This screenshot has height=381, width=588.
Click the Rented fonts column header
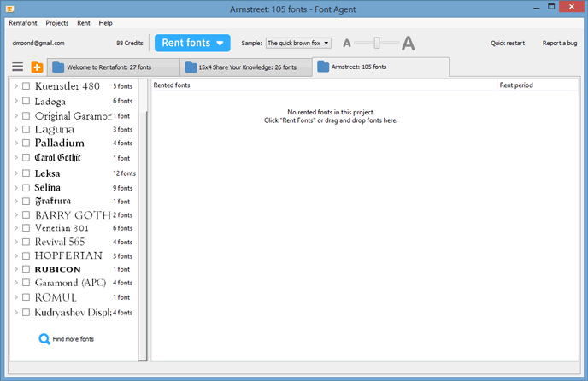coord(324,85)
